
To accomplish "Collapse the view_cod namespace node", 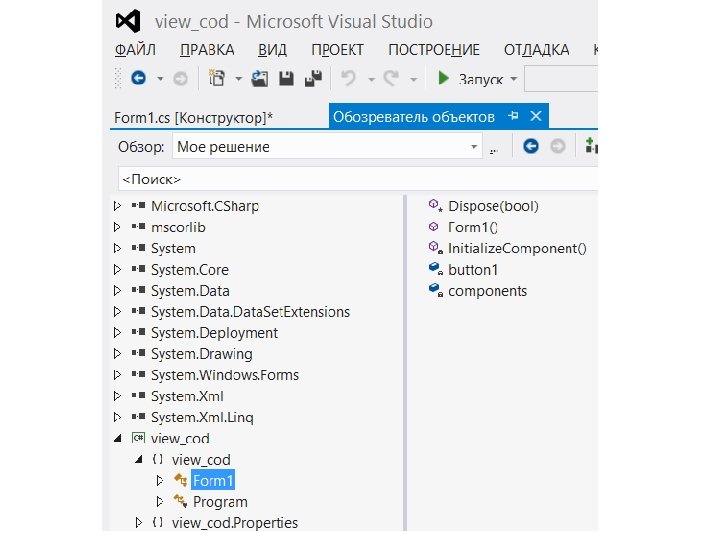I will 139,459.
